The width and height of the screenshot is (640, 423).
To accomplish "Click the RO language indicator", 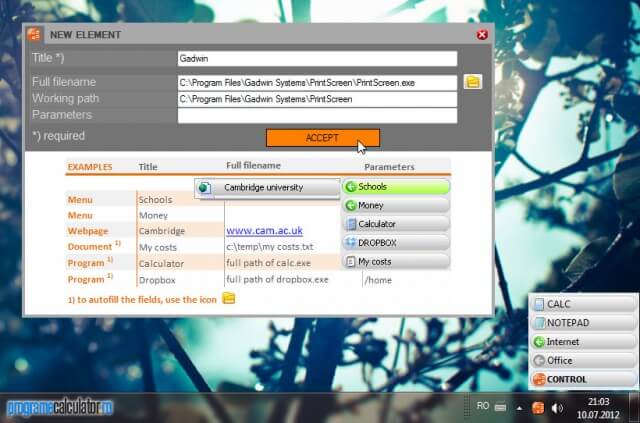I will [x=482, y=406].
